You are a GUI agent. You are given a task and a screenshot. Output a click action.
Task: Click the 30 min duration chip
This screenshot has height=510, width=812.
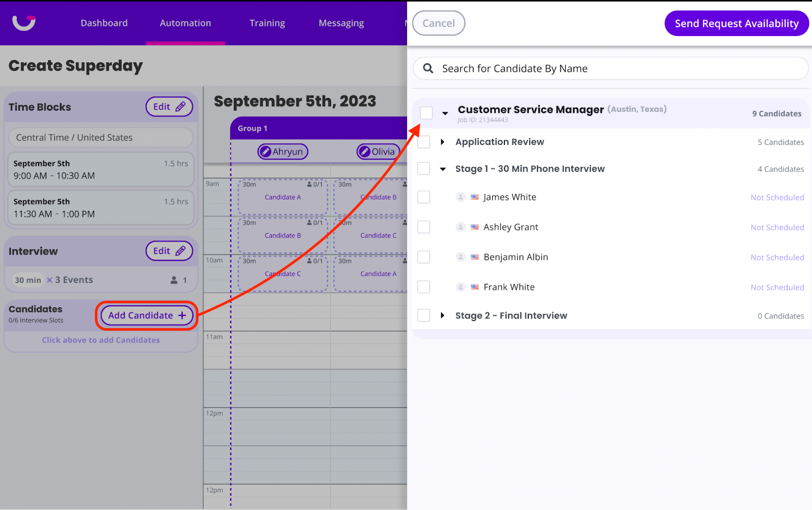click(28, 280)
